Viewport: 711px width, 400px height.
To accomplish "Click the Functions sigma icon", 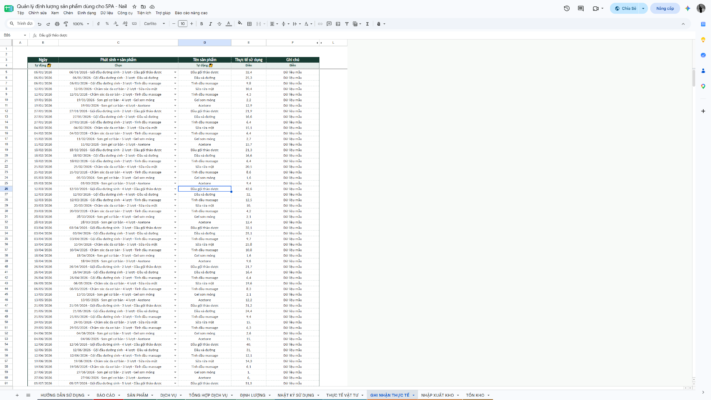I will pos(367,24).
